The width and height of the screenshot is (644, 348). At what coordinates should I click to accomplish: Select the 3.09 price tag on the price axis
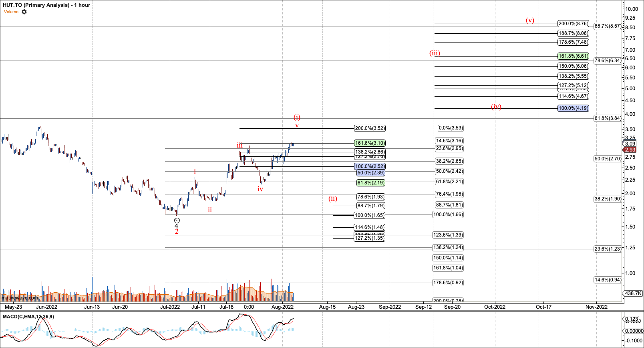[x=630, y=144]
